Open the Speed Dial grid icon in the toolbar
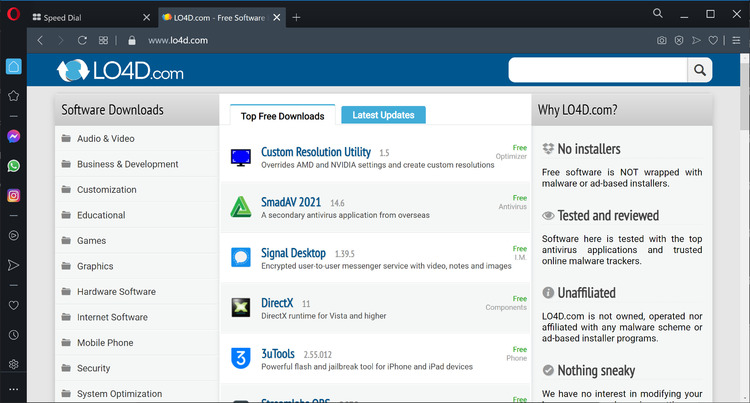Viewport: 750px width, 403px height. coord(103,41)
